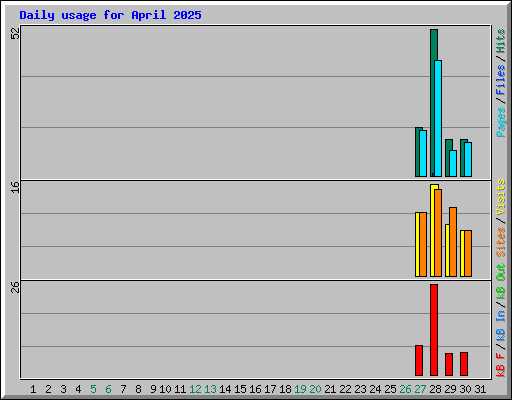The width and height of the screenshot is (512, 400).
Task: Select the orange Sites bar for day 30
Action: coord(468,253)
